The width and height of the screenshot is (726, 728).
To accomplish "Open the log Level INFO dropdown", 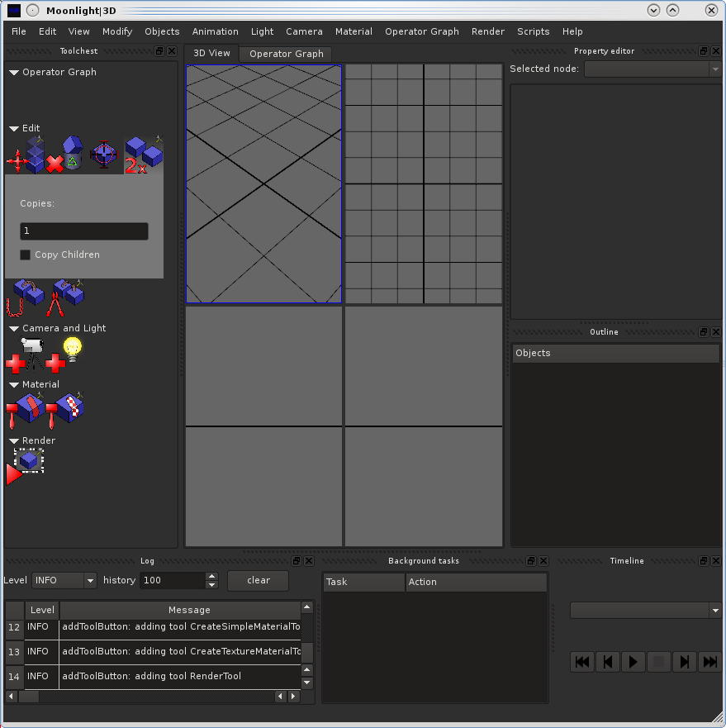I will tap(64, 580).
